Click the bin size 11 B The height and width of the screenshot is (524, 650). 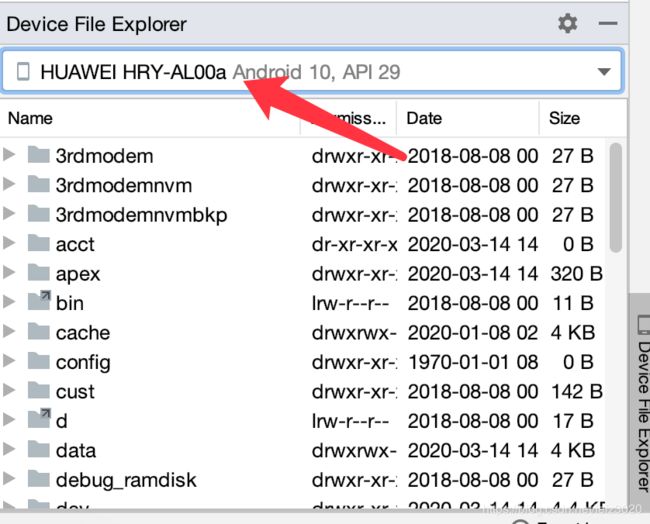tap(573, 303)
